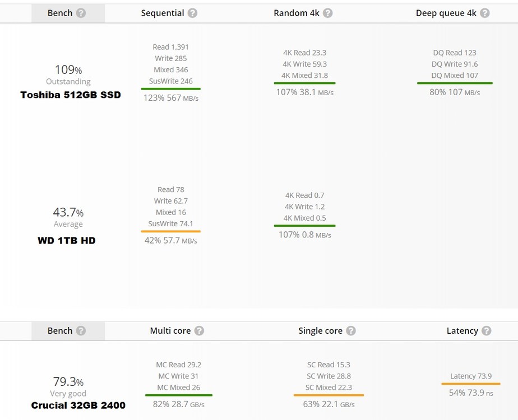The image size is (518, 420).
Task: Select the Random 4k column header
Action: coord(296,13)
